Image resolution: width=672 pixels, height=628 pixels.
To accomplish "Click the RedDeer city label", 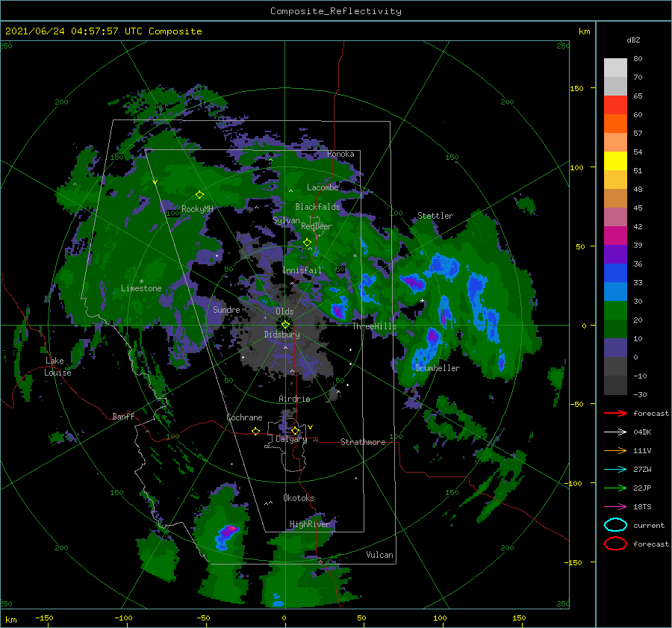I will click(317, 226).
